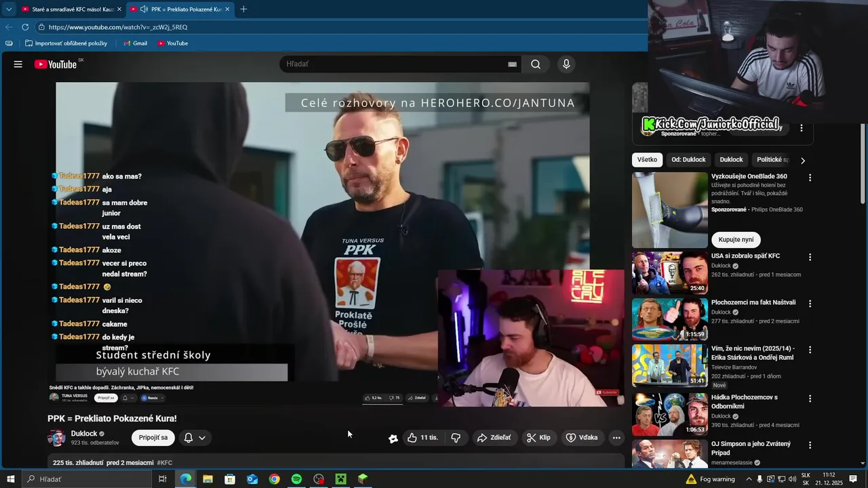The height and width of the screenshot is (488, 868).
Task: Click the magnifier search button
Action: click(536, 64)
